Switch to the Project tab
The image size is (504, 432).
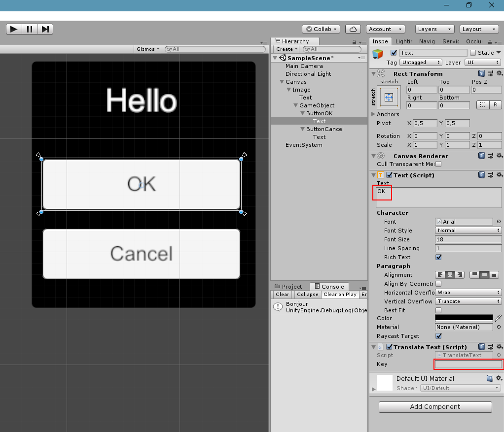click(x=288, y=287)
